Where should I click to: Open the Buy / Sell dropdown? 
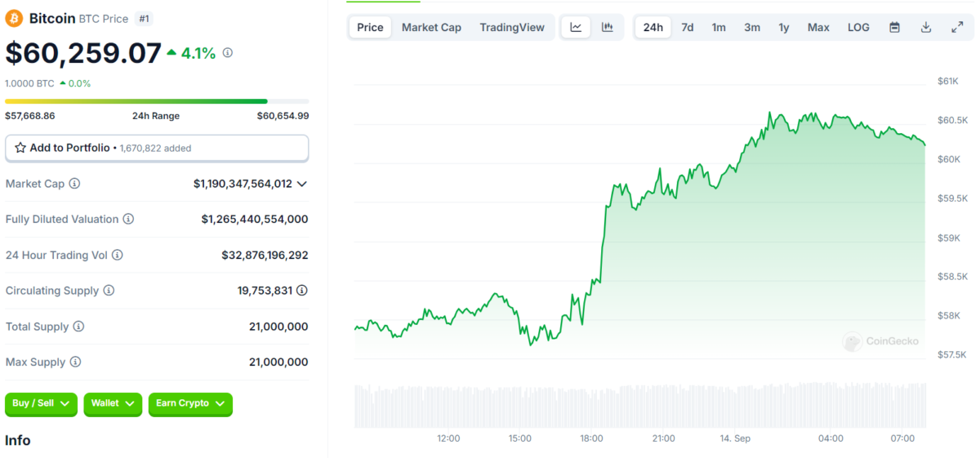[x=42, y=403]
